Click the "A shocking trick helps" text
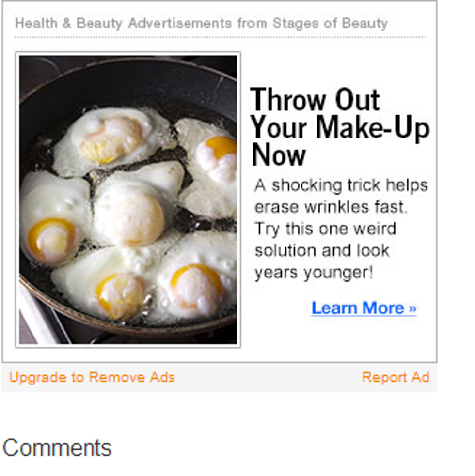475x476 pixels. 341,185
